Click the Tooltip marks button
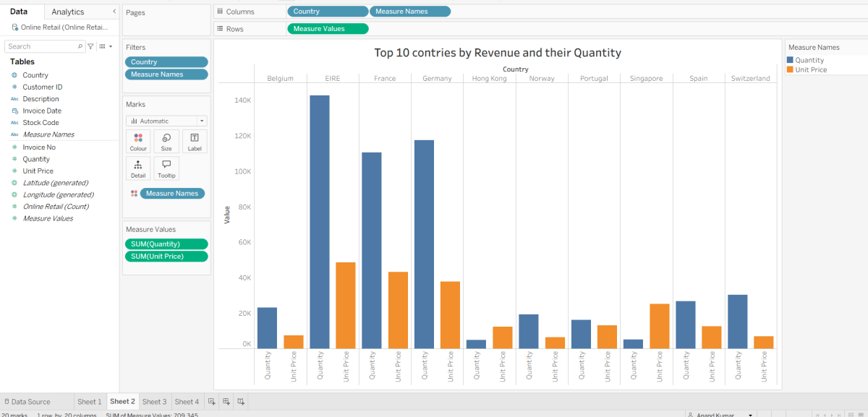Viewport: 868px width, 417px height. click(166, 168)
